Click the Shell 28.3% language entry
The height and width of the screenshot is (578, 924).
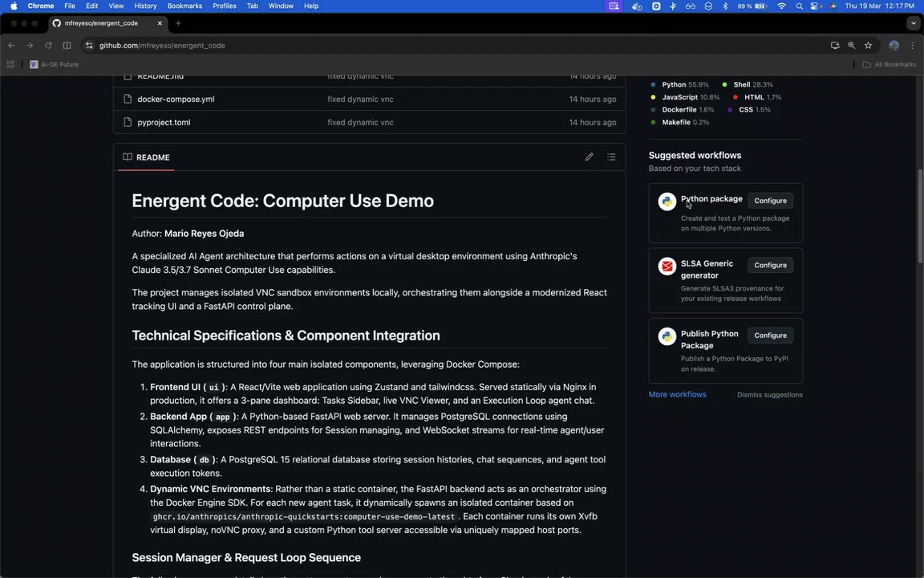[748, 84]
